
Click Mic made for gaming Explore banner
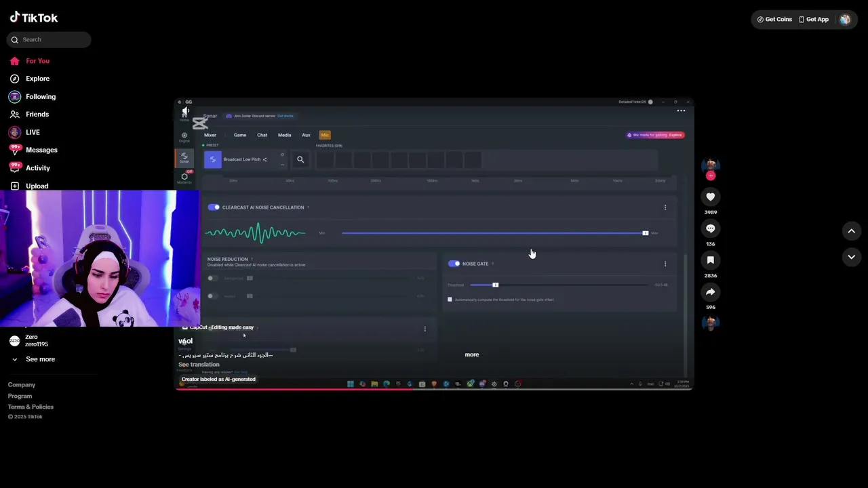655,135
